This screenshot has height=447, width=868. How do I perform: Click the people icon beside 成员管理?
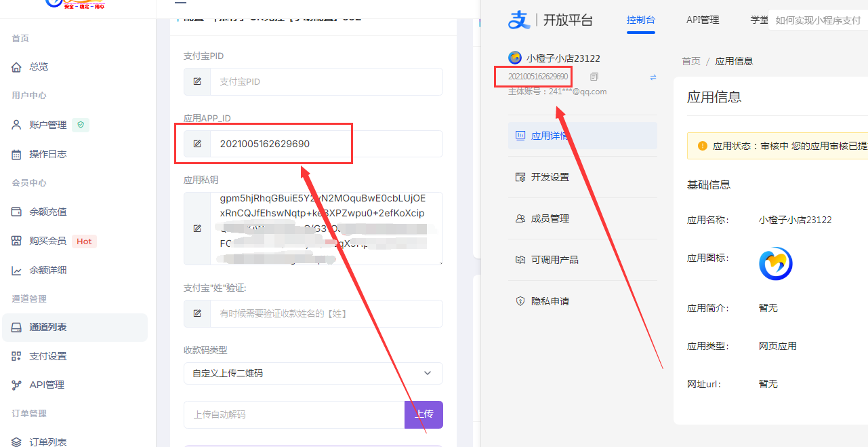pos(520,218)
